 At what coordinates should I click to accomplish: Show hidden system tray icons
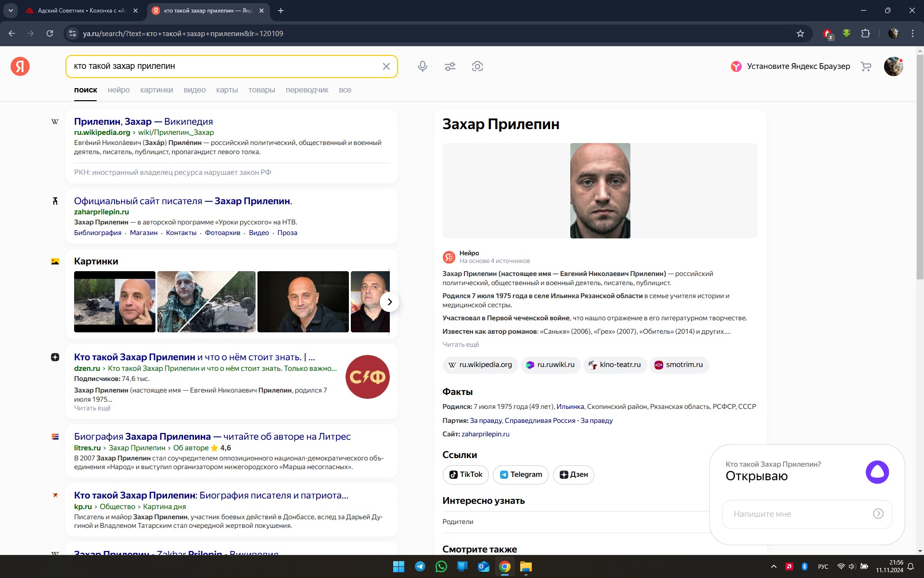pyautogui.click(x=773, y=566)
